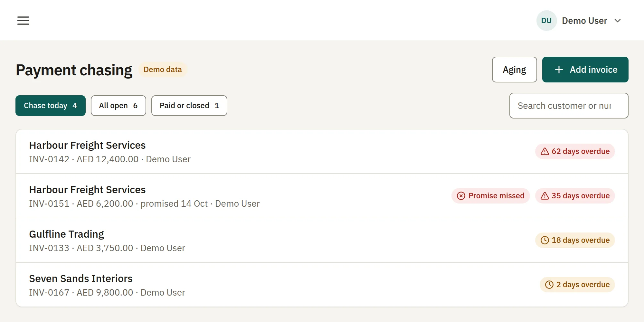Focus the Search customer or number field
Image resolution: width=644 pixels, height=322 pixels.
click(x=569, y=106)
